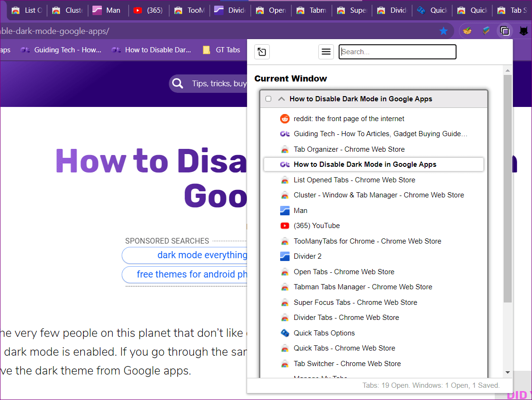This screenshot has height=400, width=532.
Task: Select Divider 2 in the tab list
Action: [x=307, y=256]
